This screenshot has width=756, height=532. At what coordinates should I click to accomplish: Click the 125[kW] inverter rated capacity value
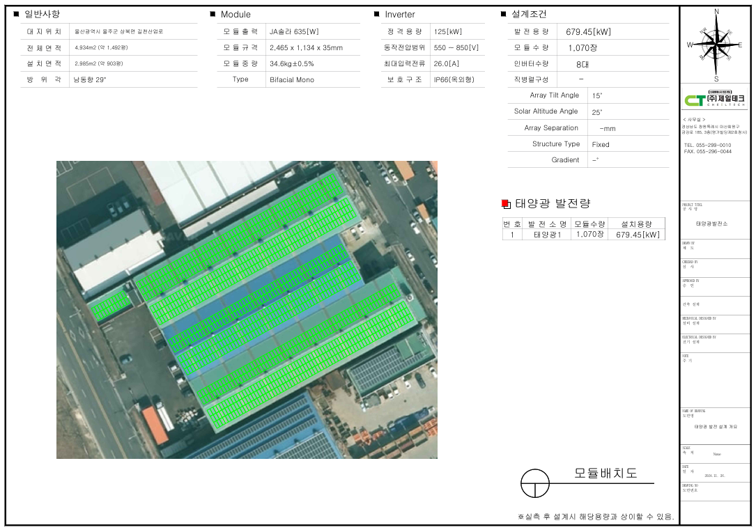coord(447,32)
